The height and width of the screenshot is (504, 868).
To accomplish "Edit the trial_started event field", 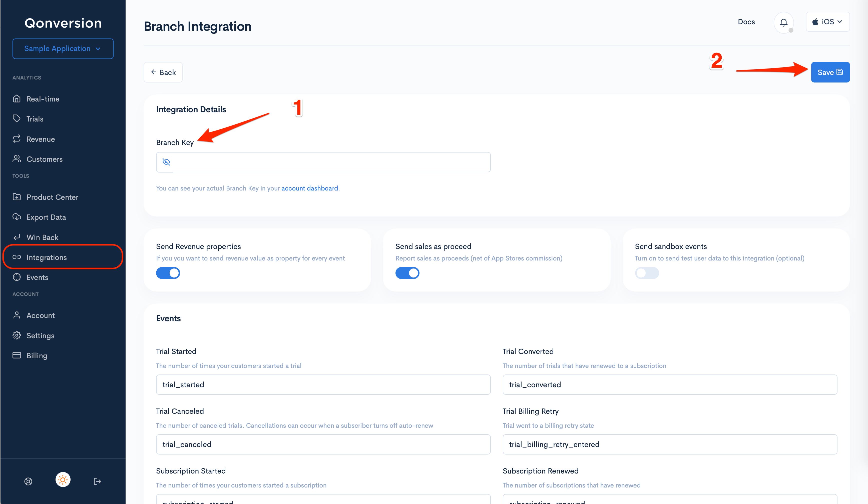I will coord(323,384).
